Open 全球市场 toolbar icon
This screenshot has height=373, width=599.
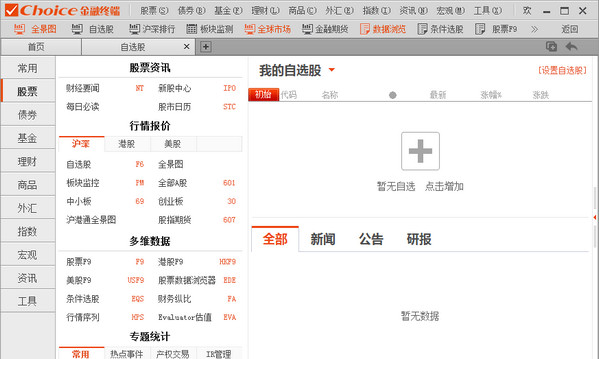click(267, 29)
